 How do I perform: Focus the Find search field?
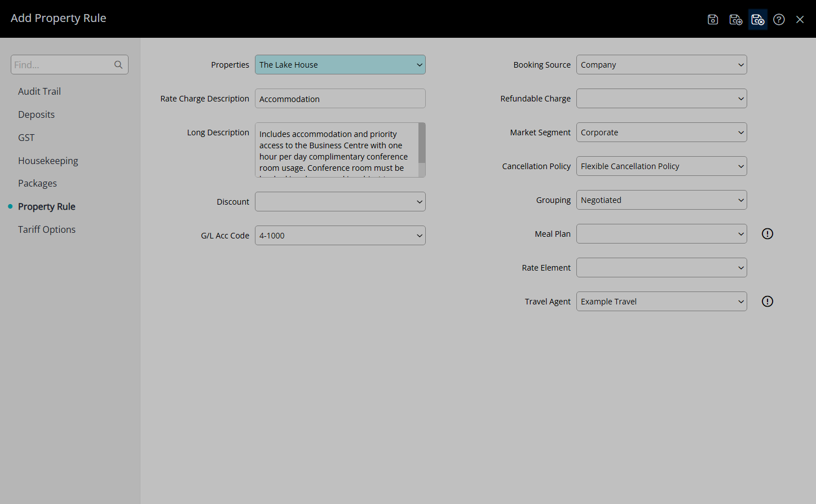(69, 65)
